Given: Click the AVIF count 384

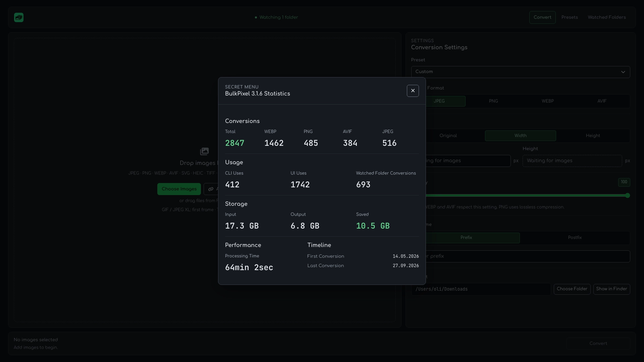Looking at the screenshot, I should [x=350, y=143].
